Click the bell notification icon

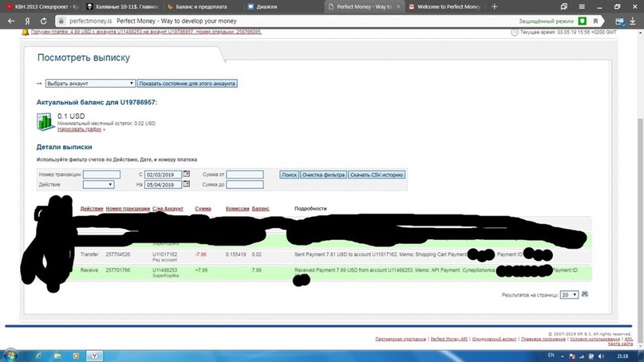coord(26,32)
